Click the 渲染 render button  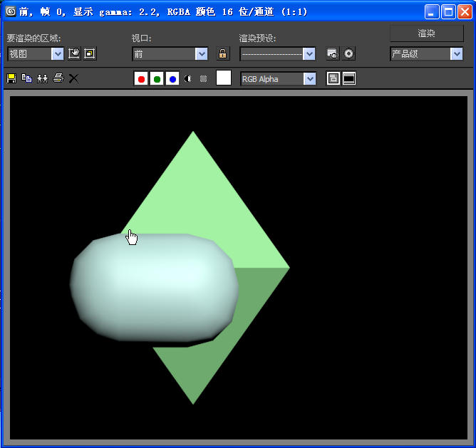[x=426, y=33]
